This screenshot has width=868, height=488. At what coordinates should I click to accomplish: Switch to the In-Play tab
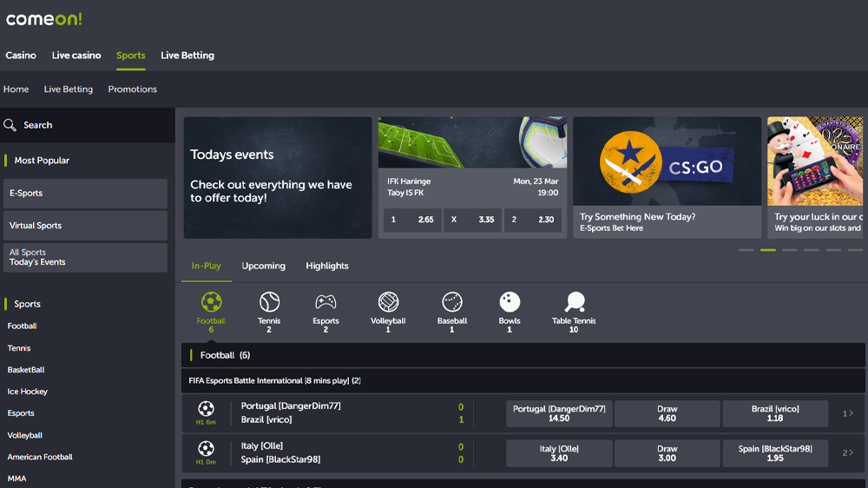tap(206, 266)
